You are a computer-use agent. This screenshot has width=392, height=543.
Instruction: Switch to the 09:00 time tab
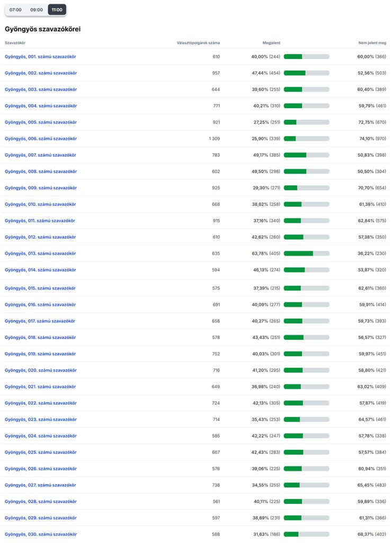coord(37,10)
